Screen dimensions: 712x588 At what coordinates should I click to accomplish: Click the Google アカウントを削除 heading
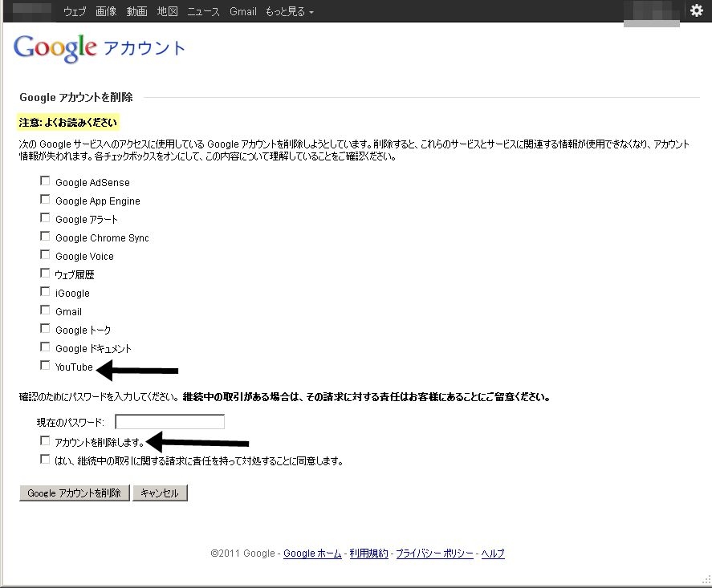[x=76, y=97]
